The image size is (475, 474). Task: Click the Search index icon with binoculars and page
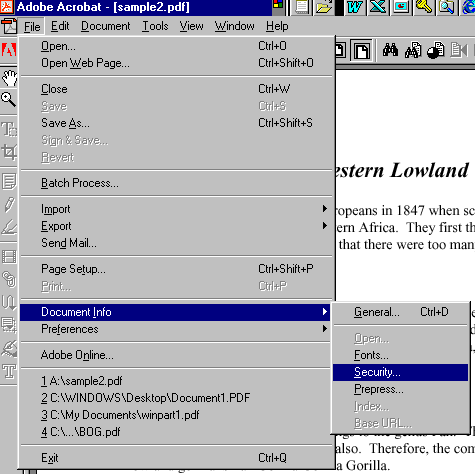(x=413, y=51)
